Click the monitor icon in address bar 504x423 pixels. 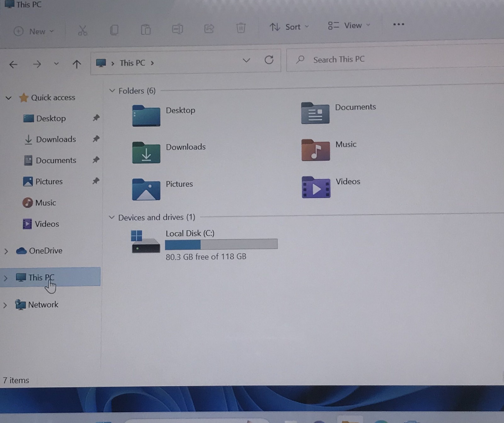[x=101, y=63]
